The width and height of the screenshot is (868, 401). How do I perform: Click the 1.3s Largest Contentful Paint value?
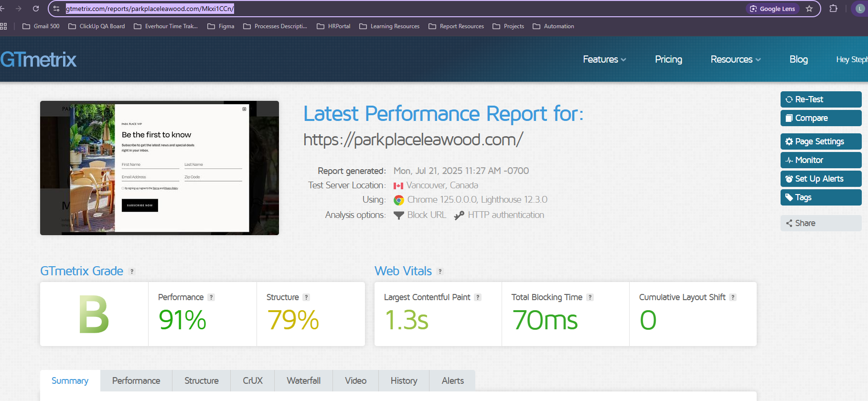[x=407, y=320]
